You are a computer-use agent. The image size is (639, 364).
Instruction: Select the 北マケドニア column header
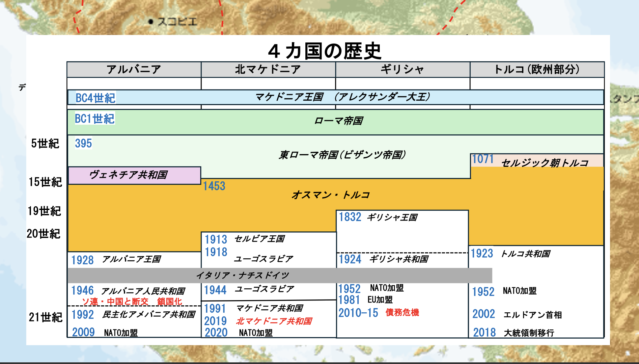(268, 69)
